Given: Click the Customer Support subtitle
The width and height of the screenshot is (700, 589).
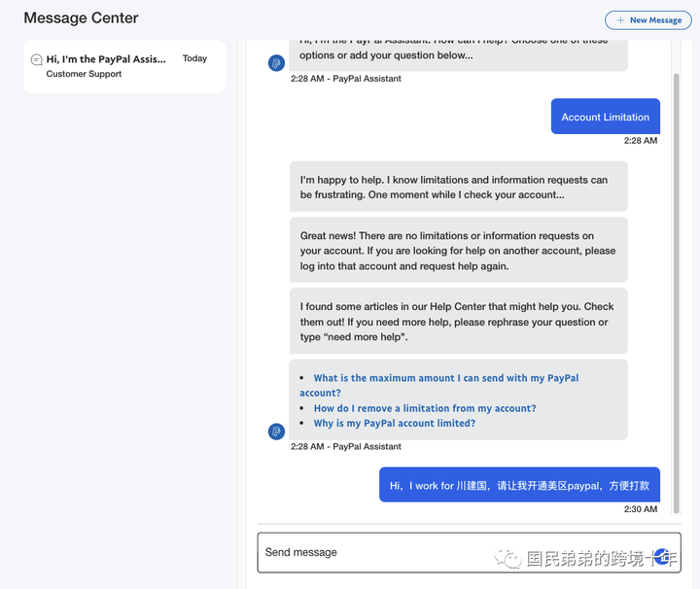Looking at the screenshot, I should pos(84,75).
